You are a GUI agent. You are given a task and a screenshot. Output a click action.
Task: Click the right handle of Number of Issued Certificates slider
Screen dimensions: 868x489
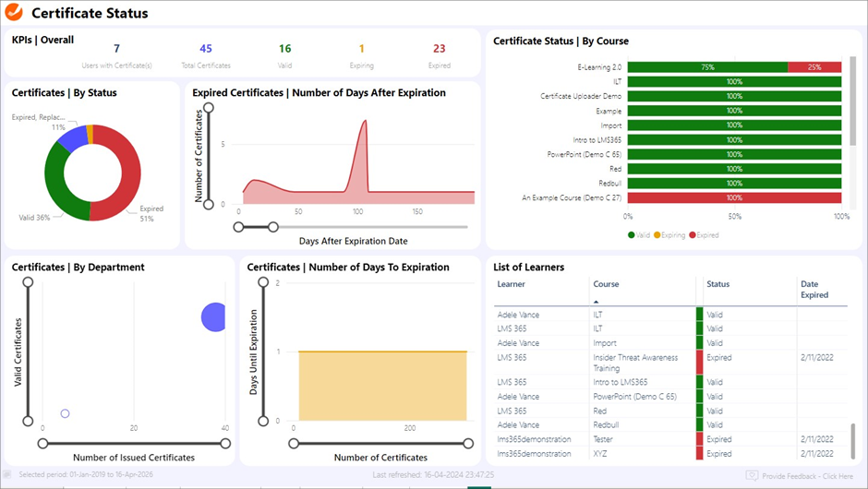[x=226, y=444]
